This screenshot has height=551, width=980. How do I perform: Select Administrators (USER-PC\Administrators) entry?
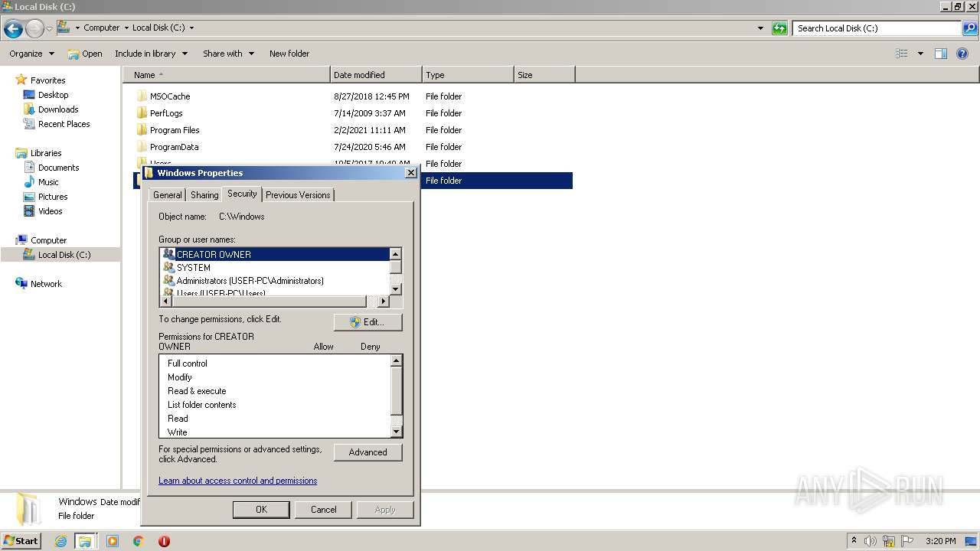(276, 281)
